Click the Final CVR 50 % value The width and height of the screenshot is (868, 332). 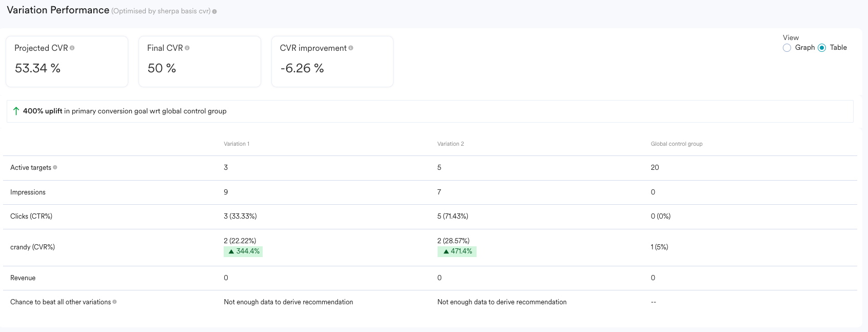[x=162, y=68]
